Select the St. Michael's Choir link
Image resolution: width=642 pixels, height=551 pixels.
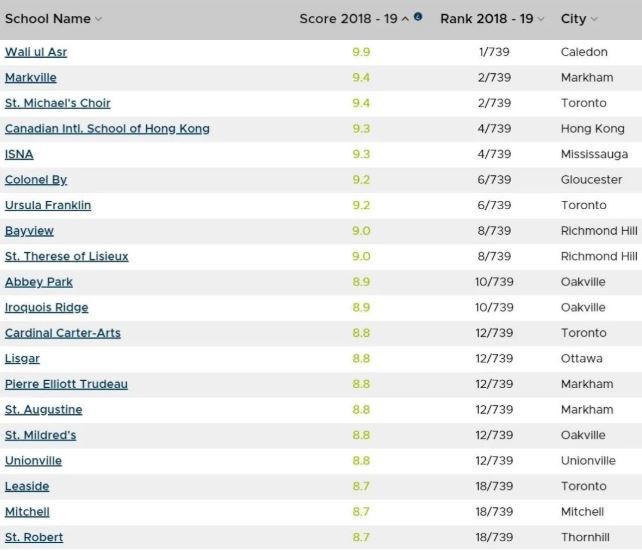(58, 103)
